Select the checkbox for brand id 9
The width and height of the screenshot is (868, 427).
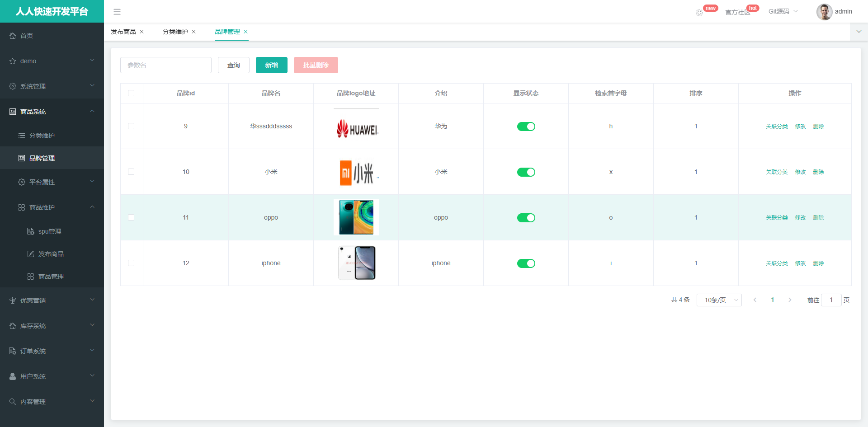click(x=131, y=126)
